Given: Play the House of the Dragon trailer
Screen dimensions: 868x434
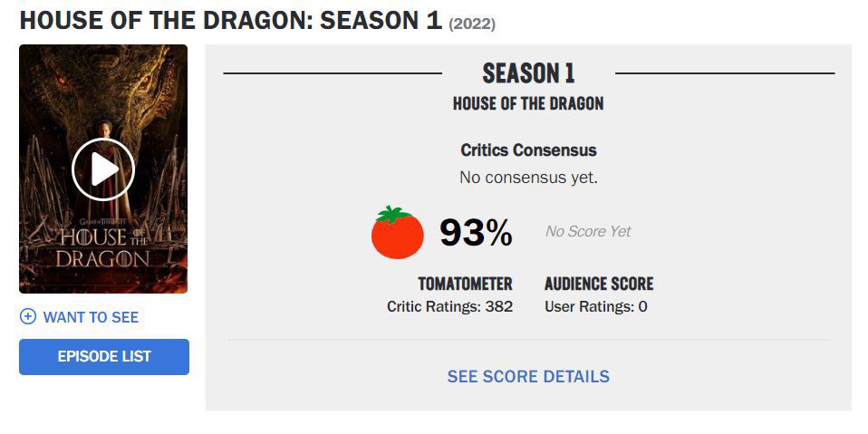Looking at the screenshot, I should coord(103,169).
